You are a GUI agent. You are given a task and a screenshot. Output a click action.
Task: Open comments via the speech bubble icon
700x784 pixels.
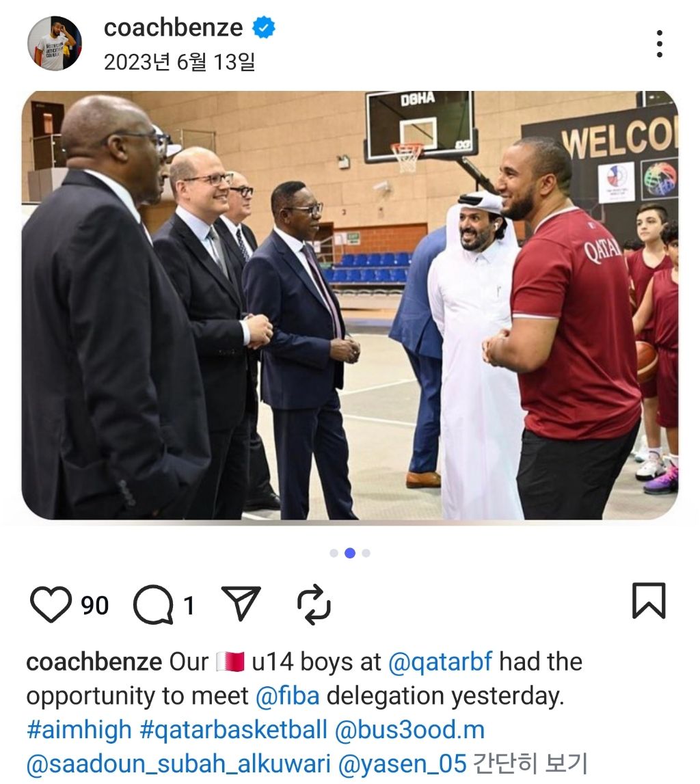[x=153, y=604]
